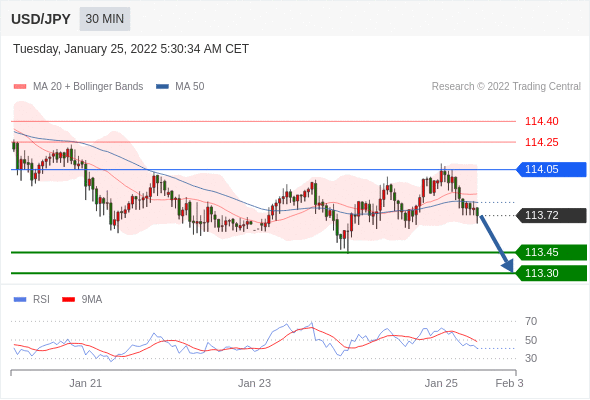Toggle the MA 50 legend entry
This screenshot has height=400, width=590.
180,87
